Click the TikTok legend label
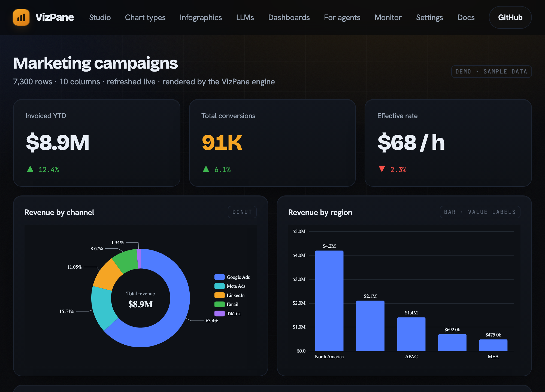545x392 pixels. tap(234, 314)
